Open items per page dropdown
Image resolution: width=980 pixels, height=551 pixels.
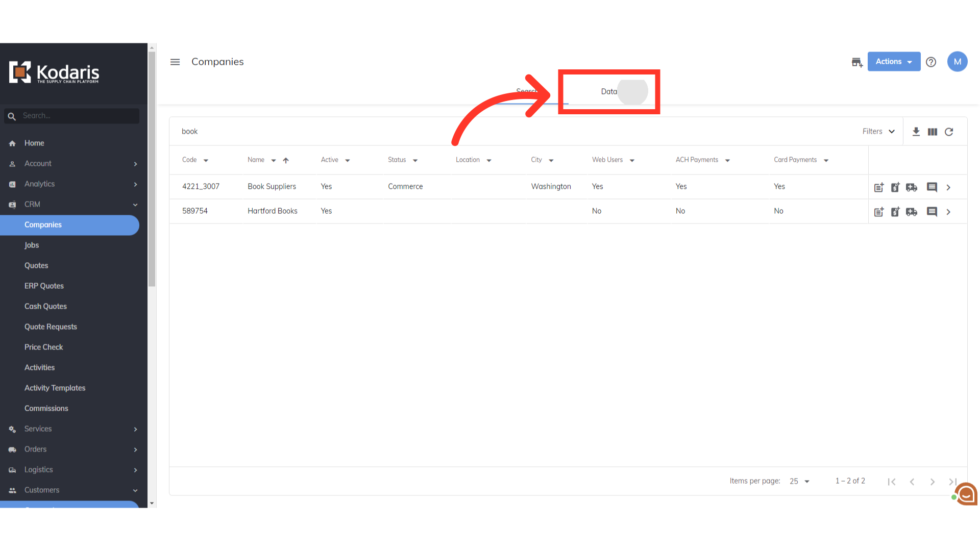coord(800,481)
